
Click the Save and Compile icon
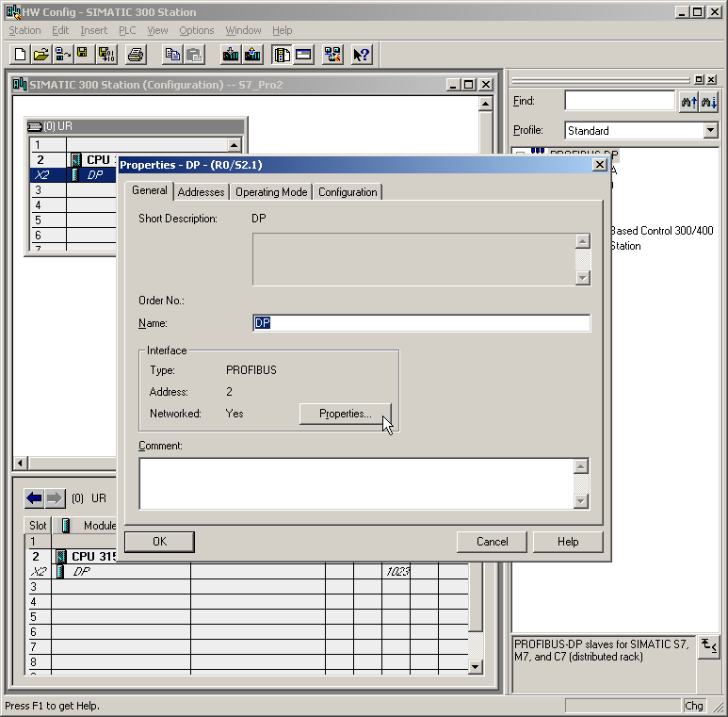[x=106, y=55]
